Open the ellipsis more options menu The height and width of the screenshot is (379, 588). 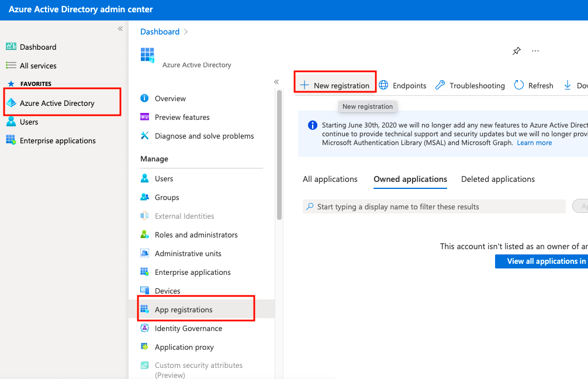click(x=535, y=51)
